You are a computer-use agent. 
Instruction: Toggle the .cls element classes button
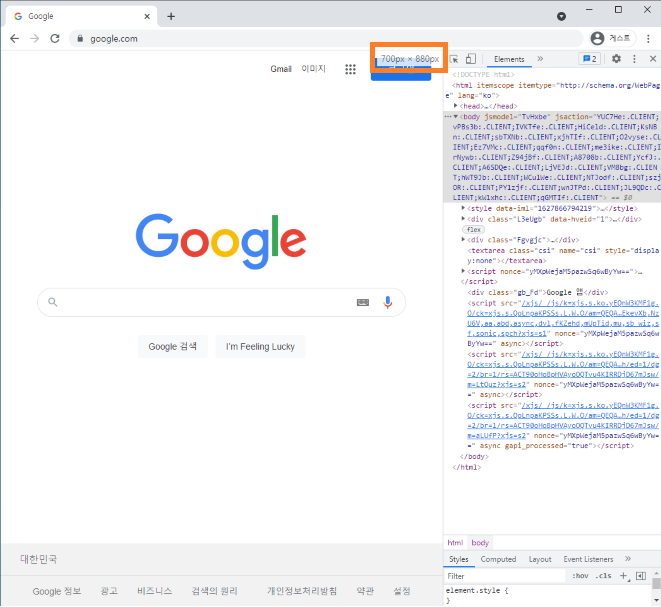pyautogui.click(x=603, y=576)
